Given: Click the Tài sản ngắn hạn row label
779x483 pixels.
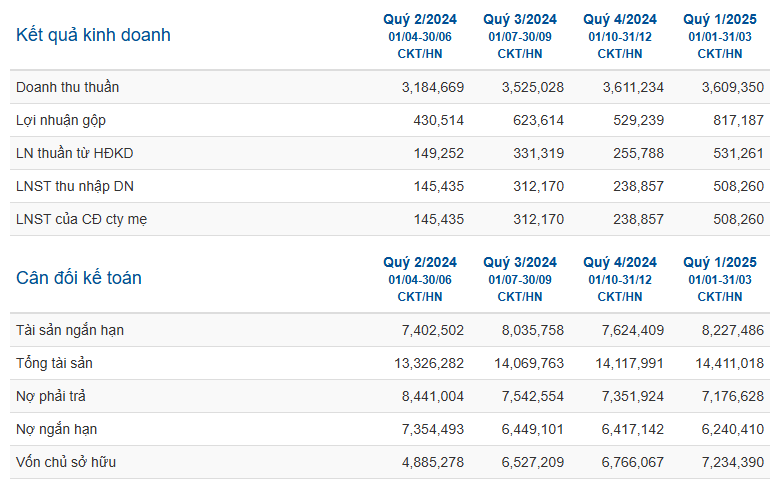Looking at the screenshot, I should [x=70, y=330].
